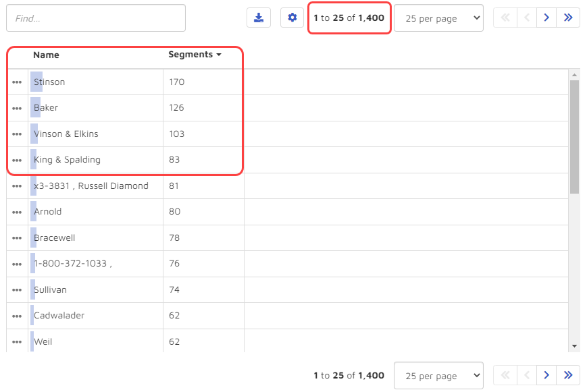
Task: Open the row menu for 1-800-372-1033
Action: pyautogui.click(x=17, y=264)
